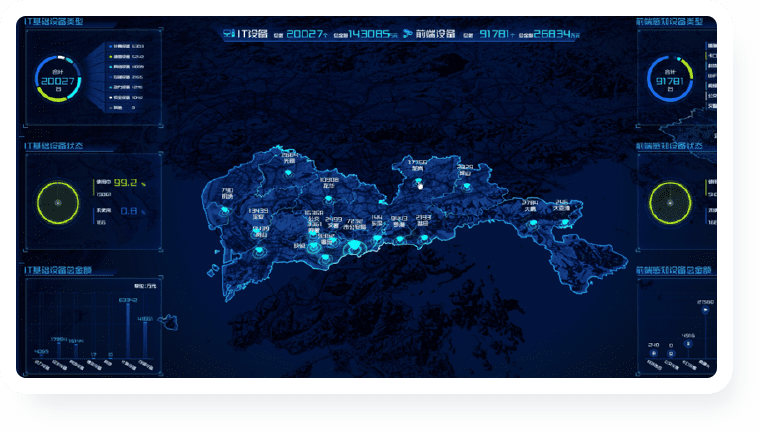The width and height of the screenshot is (760, 432).
Task: Select the 大鹏 district map marker
Action: pyautogui.click(x=533, y=224)
